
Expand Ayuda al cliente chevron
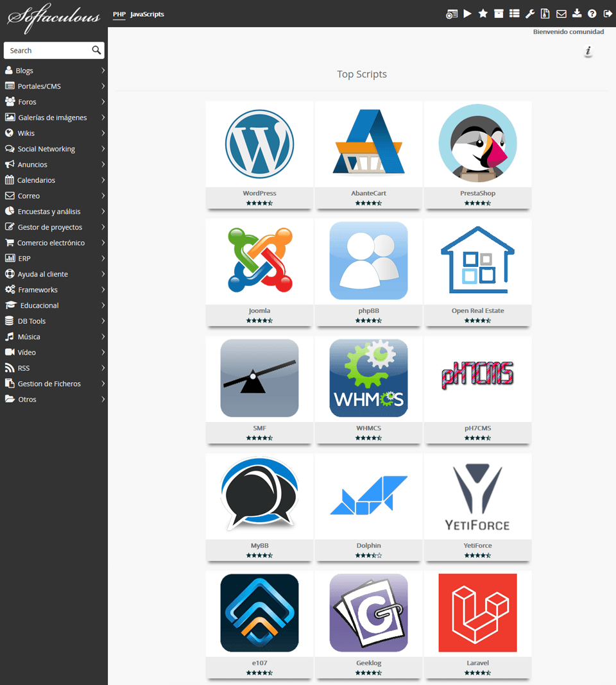tap(103, 274)
